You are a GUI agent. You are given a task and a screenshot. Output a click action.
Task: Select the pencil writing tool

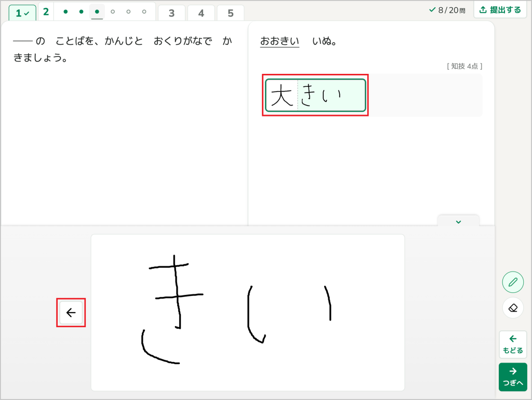tap(513, 282)
